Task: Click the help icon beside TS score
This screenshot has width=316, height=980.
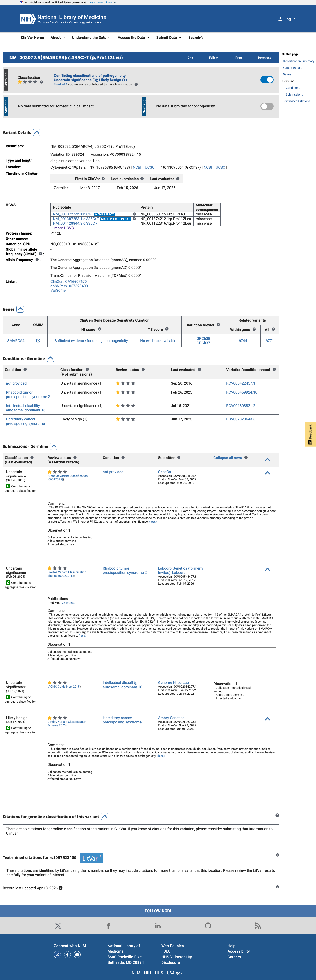Action: point(167,329)
